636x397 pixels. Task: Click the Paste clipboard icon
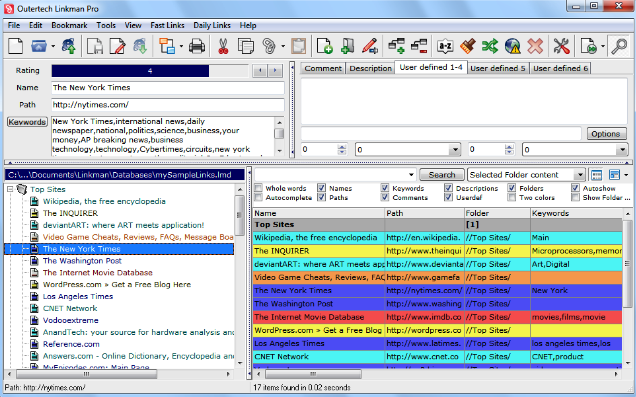coord(299,46)
